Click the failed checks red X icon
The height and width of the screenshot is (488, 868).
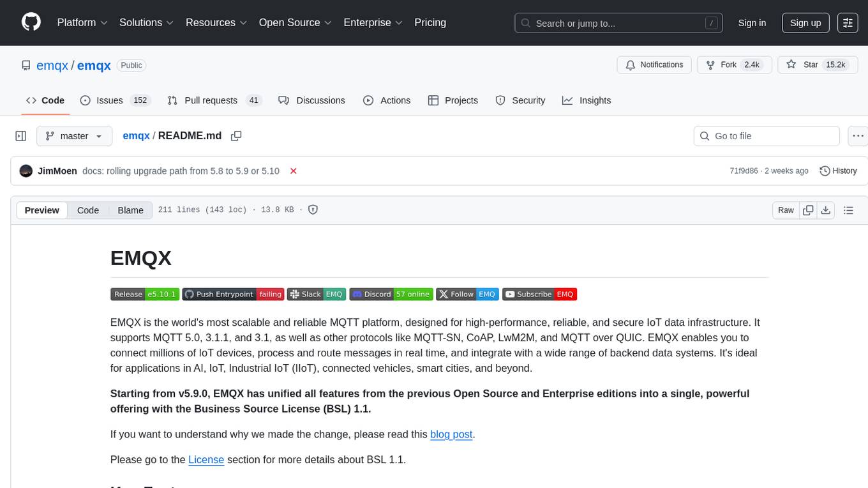[x=294, y=171]
